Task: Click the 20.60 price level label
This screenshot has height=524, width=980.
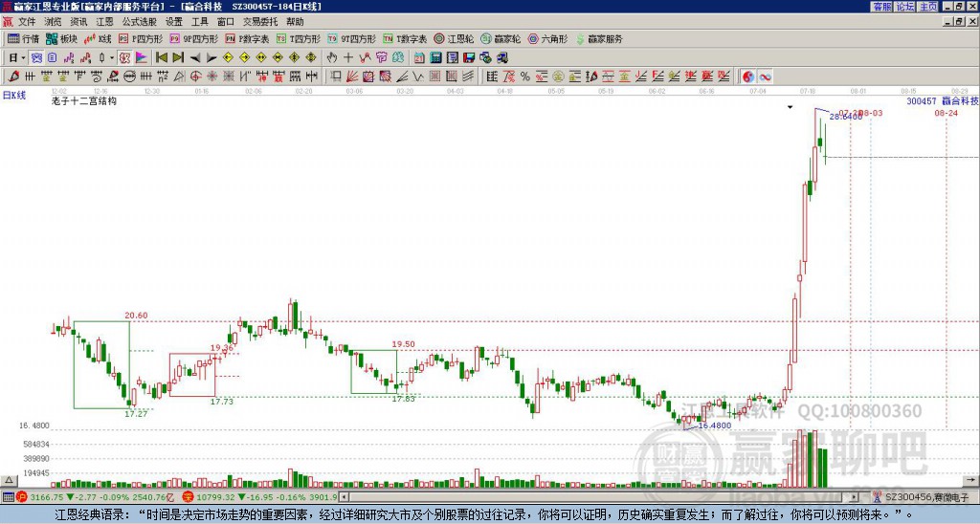Action: coord(136,316)
